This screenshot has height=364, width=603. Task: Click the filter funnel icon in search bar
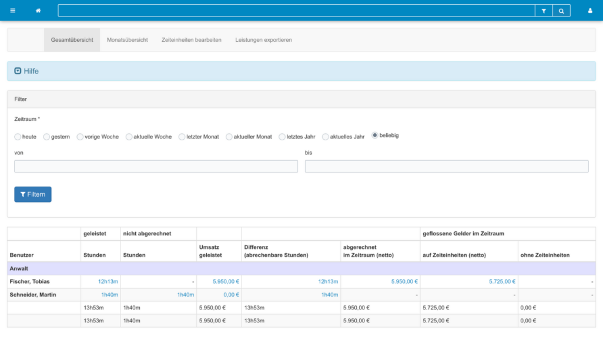pos(544,11)
